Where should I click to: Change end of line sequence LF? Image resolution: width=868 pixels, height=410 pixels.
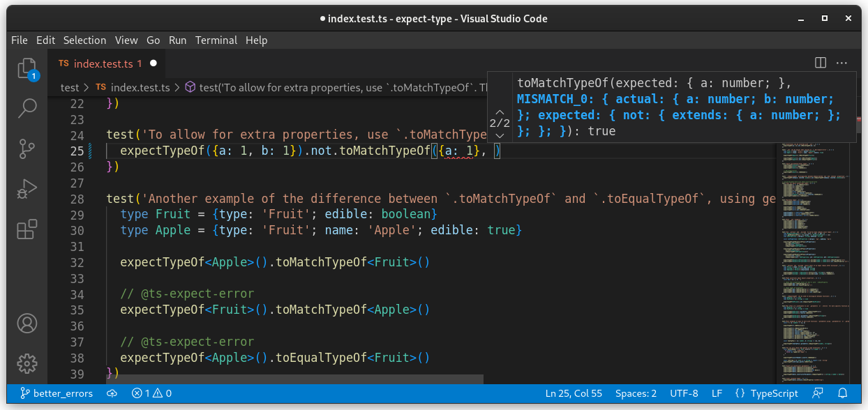(717, 393)
